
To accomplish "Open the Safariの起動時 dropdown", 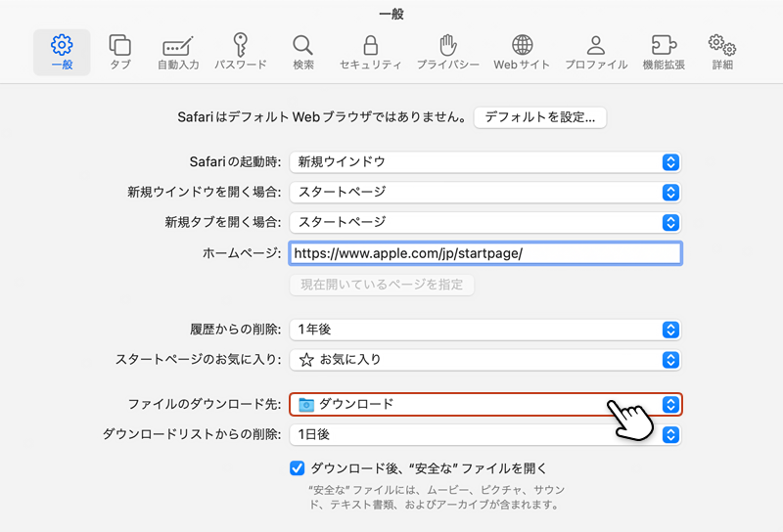I will click(485, 162).
